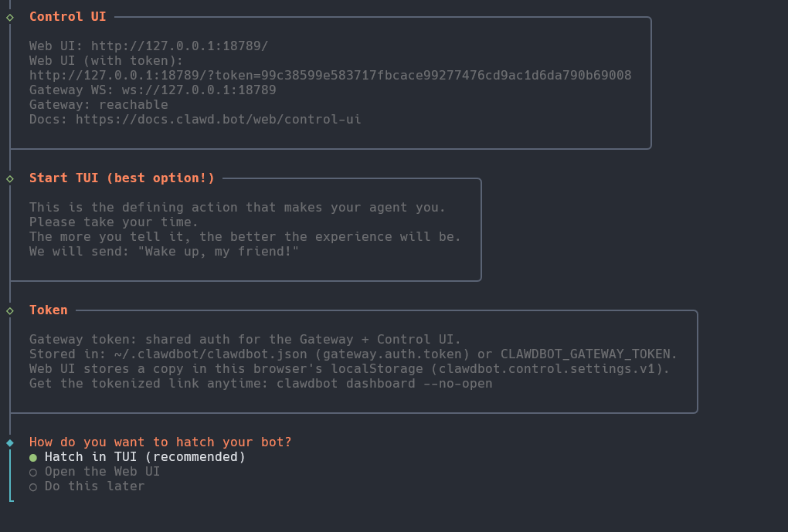Click the Start TUI (best option!) heading
Viewport: 788px width, 532px height.
122,178
